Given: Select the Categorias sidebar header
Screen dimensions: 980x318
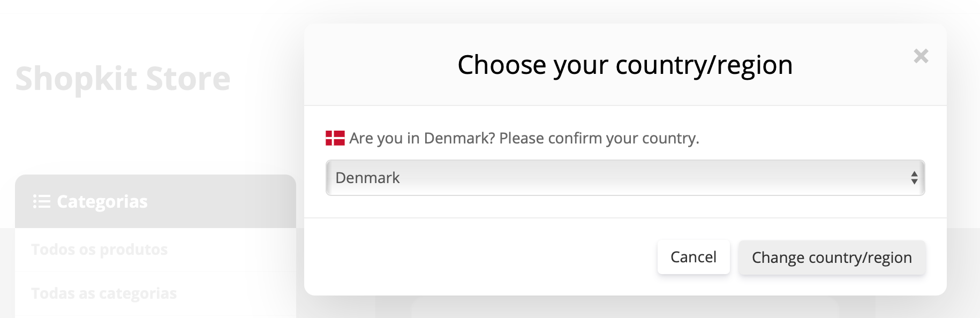Looking at the screenshot, I should pyautogui.click(x=155, y=202).
